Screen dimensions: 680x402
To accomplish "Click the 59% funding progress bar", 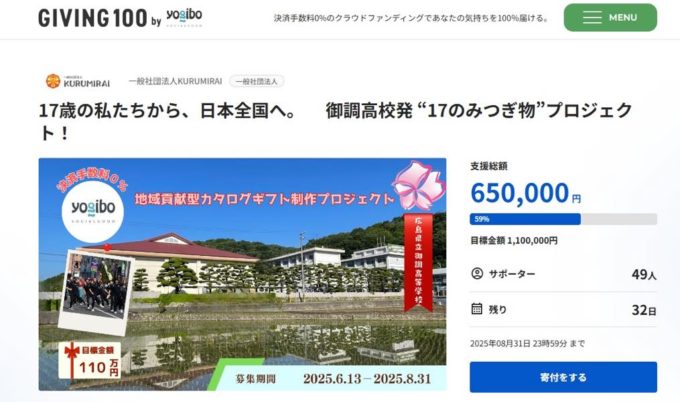I will (563, 219).
